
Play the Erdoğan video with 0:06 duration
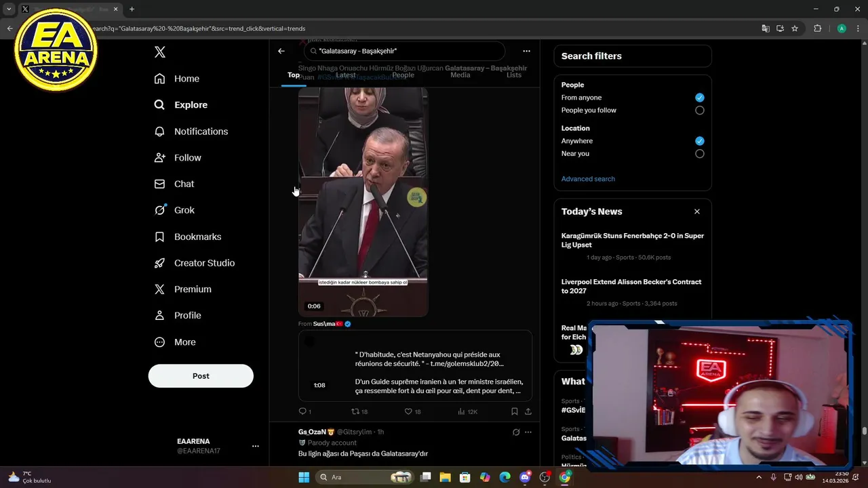click(x=363, y=202)
